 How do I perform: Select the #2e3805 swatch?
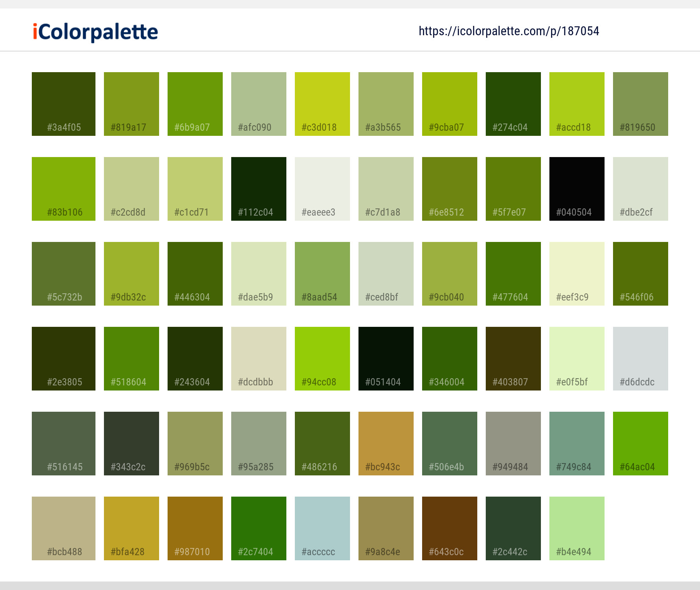[64, 359]
